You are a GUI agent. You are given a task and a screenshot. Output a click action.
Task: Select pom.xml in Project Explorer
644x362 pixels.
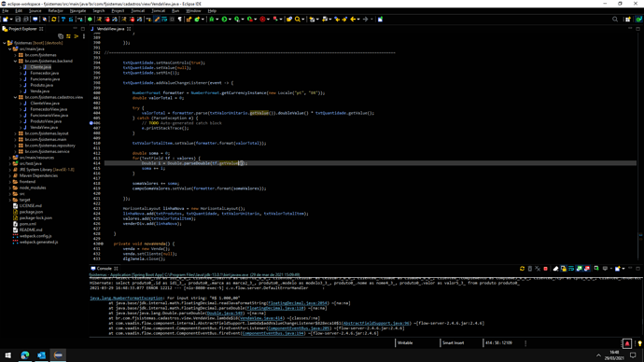click(x=27, y=224)
